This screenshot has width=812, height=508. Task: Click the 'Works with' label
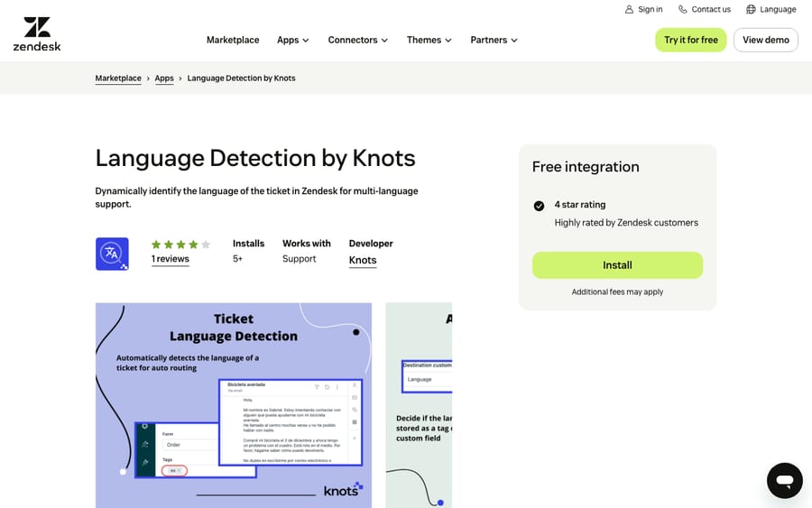(x=307, y=244)
